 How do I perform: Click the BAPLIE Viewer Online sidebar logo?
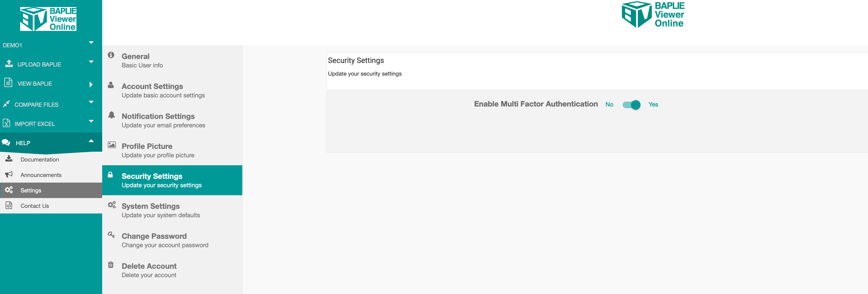[48, 19]
